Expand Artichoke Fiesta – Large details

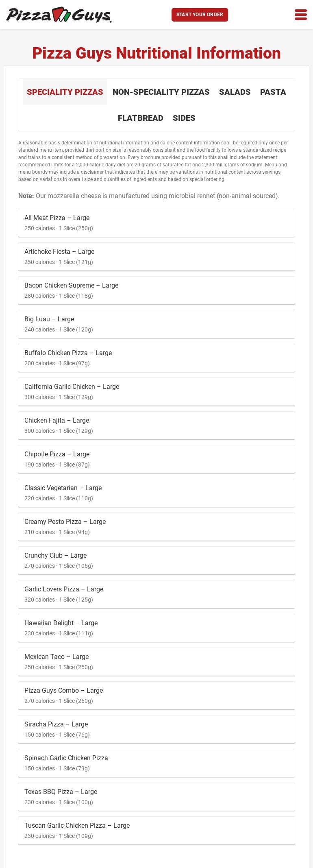point(156,257)
